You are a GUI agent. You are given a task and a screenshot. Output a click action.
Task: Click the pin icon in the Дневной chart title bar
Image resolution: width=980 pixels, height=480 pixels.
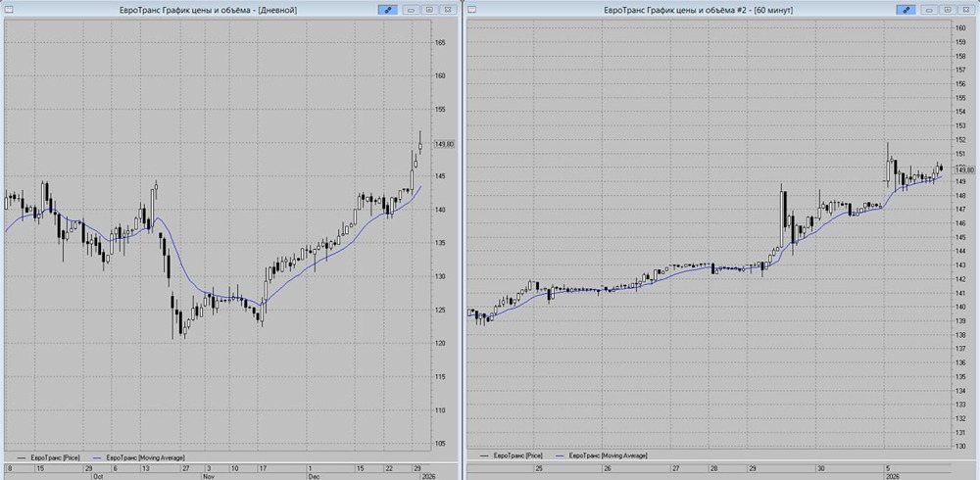click(x=387, y=10)
